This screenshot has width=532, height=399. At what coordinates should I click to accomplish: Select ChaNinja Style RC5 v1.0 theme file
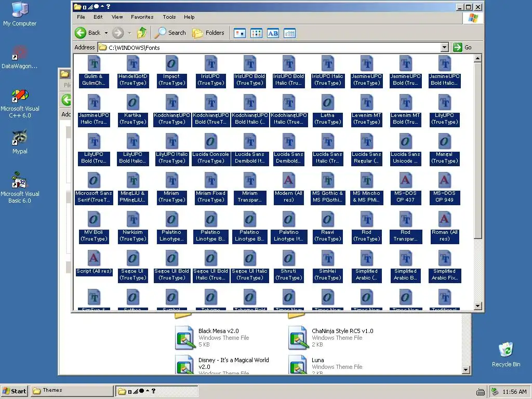click(x=331, y=338)
